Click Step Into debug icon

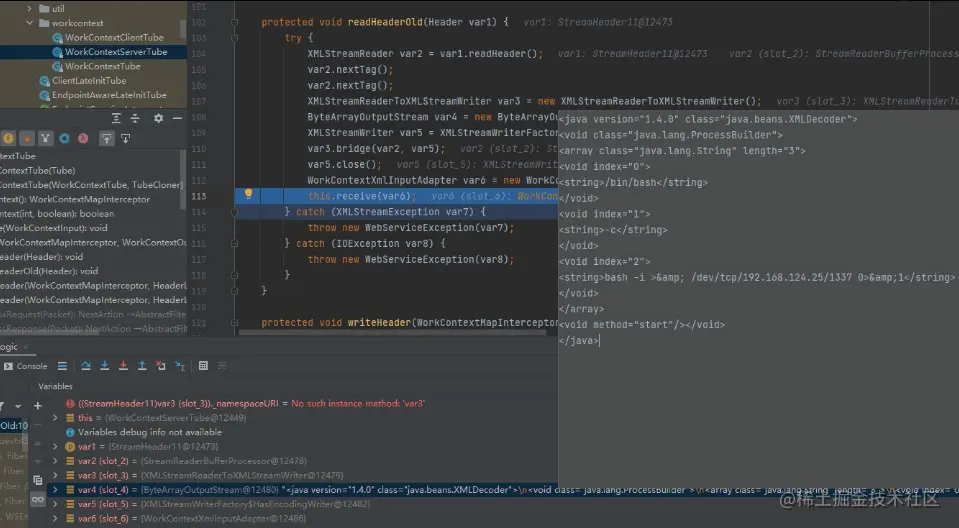pyautogui.click(x=105, y=366)
